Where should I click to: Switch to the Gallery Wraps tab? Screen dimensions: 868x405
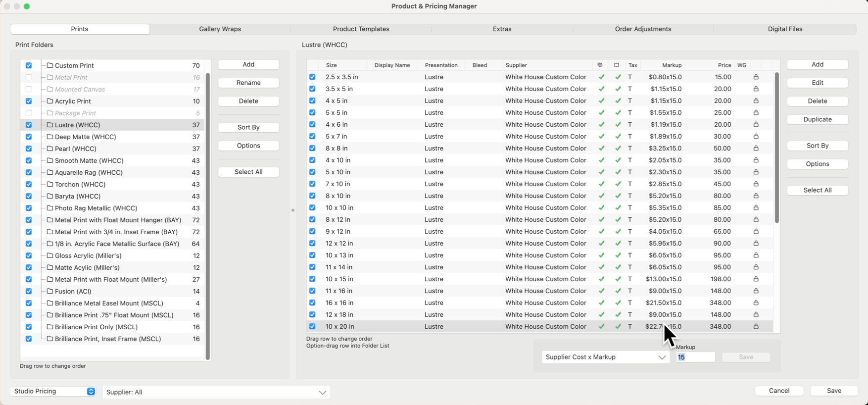pos(220,29)
